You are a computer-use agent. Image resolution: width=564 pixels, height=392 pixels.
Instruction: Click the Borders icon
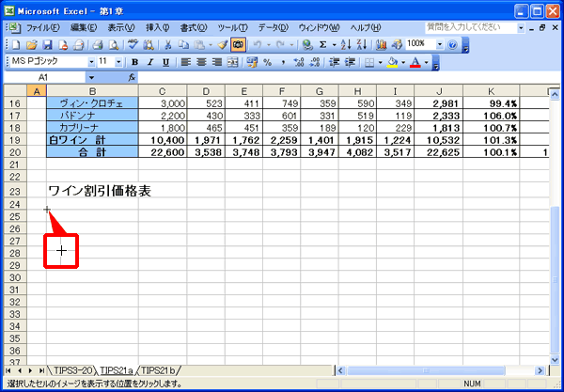tap(369, 63)
